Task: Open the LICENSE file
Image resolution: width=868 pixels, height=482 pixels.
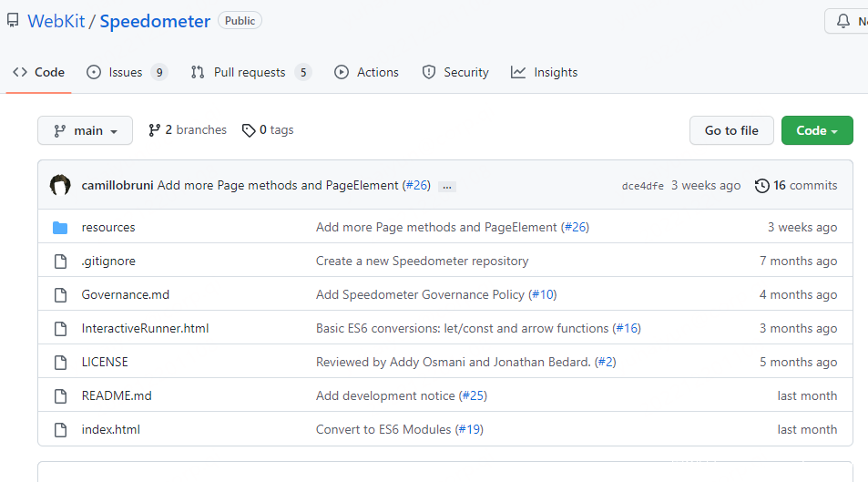Action: pyautogui.click(x=105, y=362)
